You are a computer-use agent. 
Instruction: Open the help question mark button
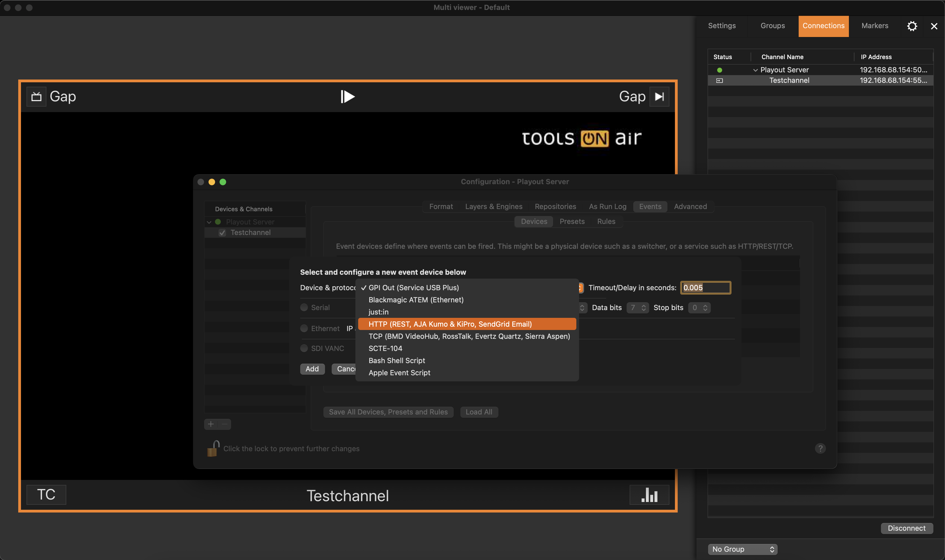[820, 448]
